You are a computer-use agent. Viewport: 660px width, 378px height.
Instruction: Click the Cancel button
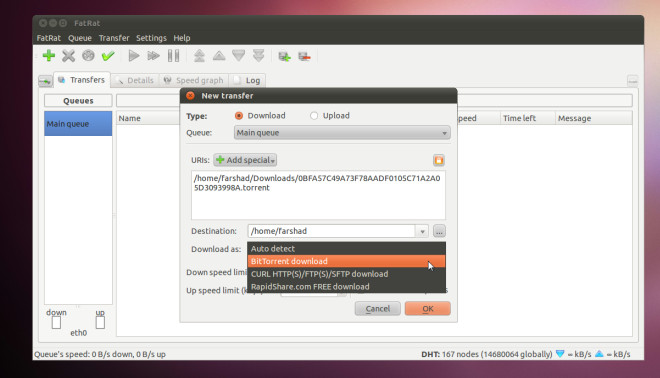pyautogui.click(x=378, y=309)
